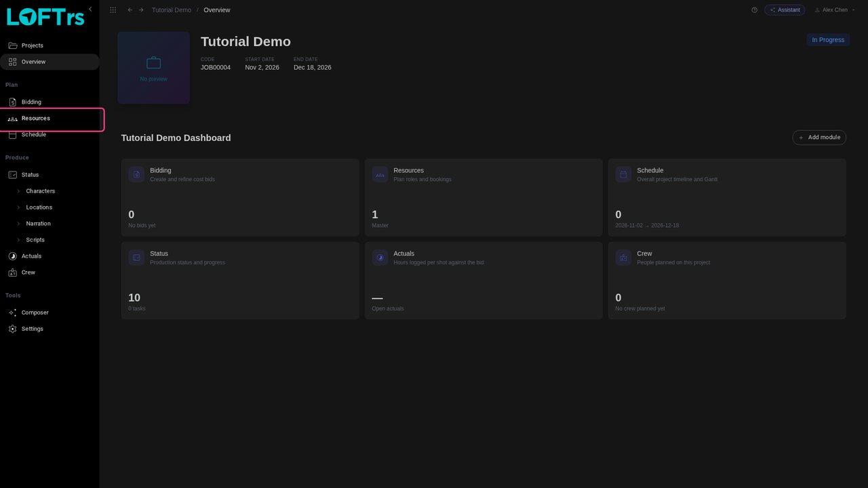Click the help icon near Assistant
The height and width of the screenshot is (488, 868).
[x=754, y=10]
